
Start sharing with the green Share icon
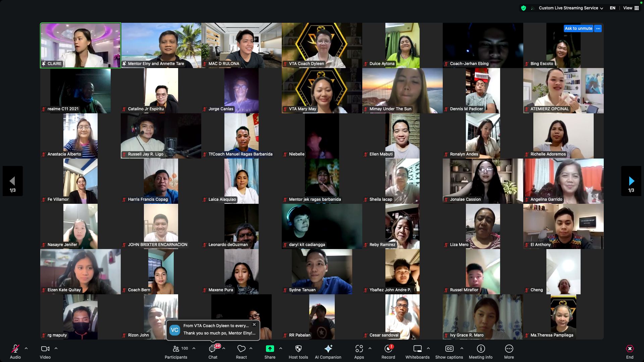coord(270,349)
